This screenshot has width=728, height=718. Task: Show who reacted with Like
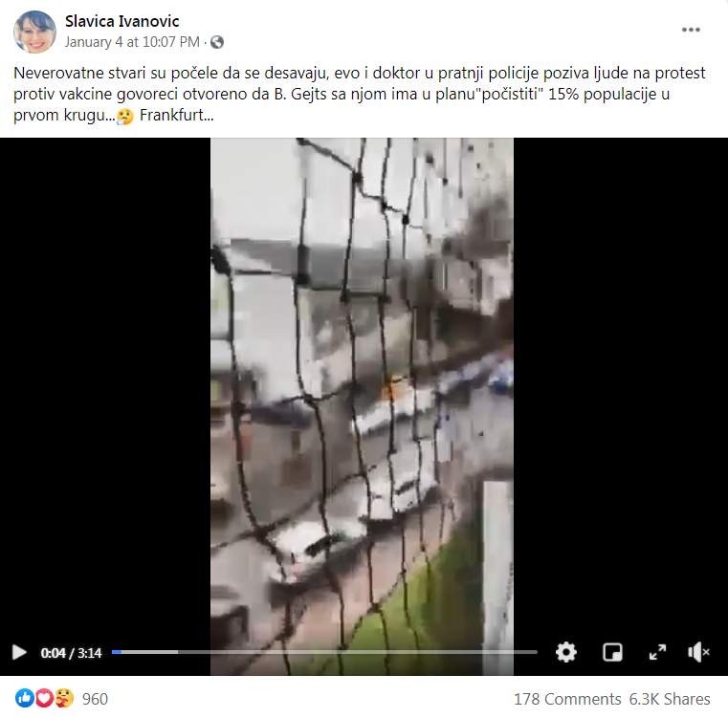click(x=25, y=698)
